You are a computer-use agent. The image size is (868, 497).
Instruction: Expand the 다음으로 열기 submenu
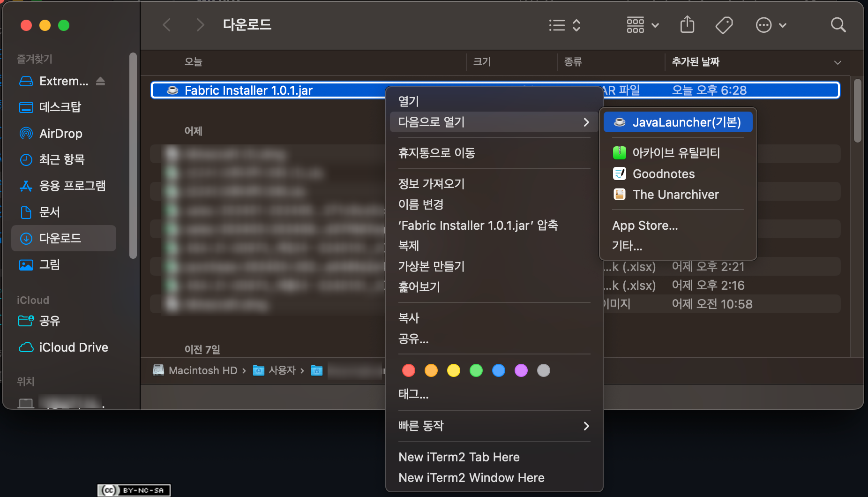pos(494,122)
